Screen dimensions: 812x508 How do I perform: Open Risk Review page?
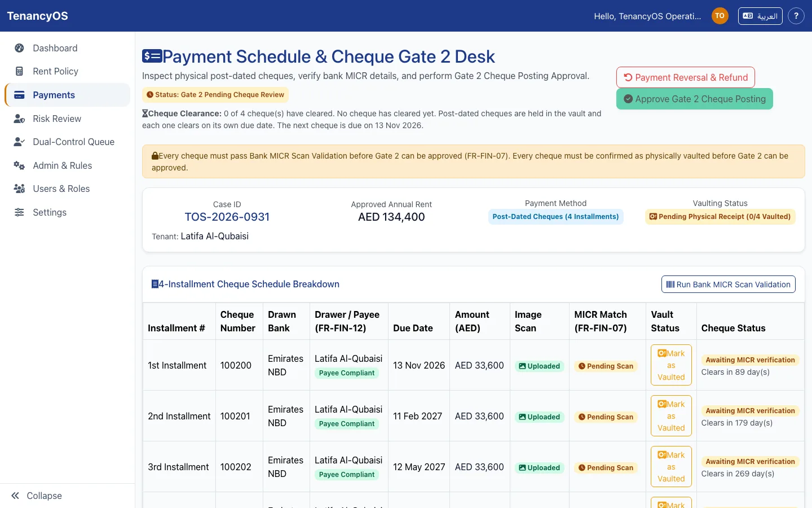point(68,119)
